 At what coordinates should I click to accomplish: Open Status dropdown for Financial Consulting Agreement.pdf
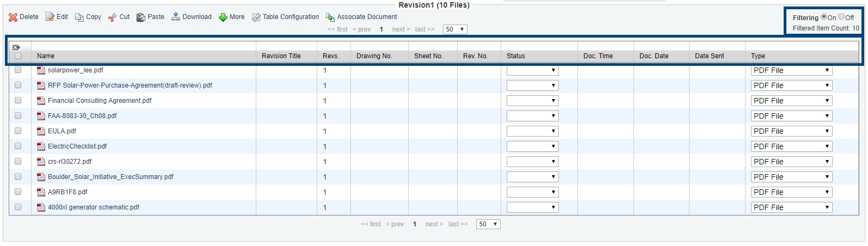(532, 101)
